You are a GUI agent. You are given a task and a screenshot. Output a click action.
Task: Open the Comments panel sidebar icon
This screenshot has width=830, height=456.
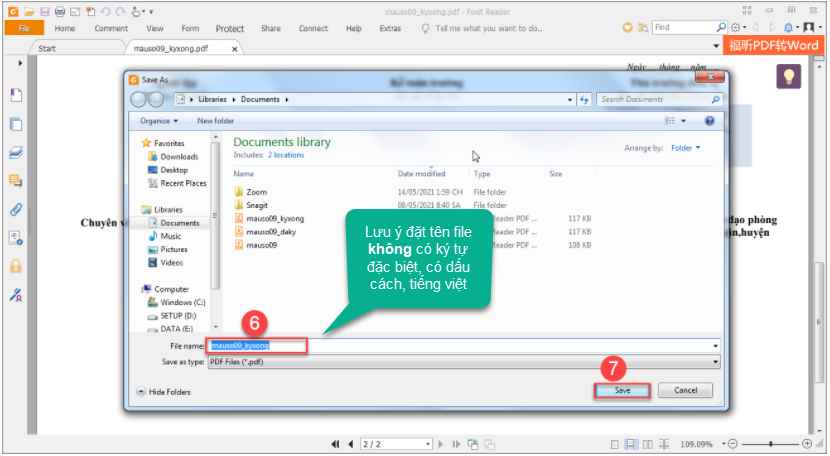pyautogui.click(x=16, y=181)
